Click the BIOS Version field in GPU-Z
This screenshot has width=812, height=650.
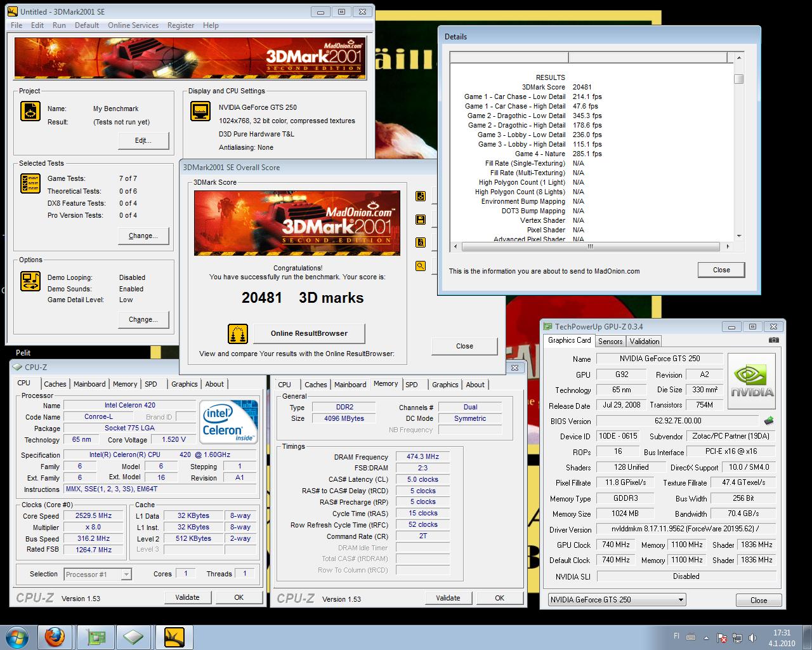click(x=678, y=420)
